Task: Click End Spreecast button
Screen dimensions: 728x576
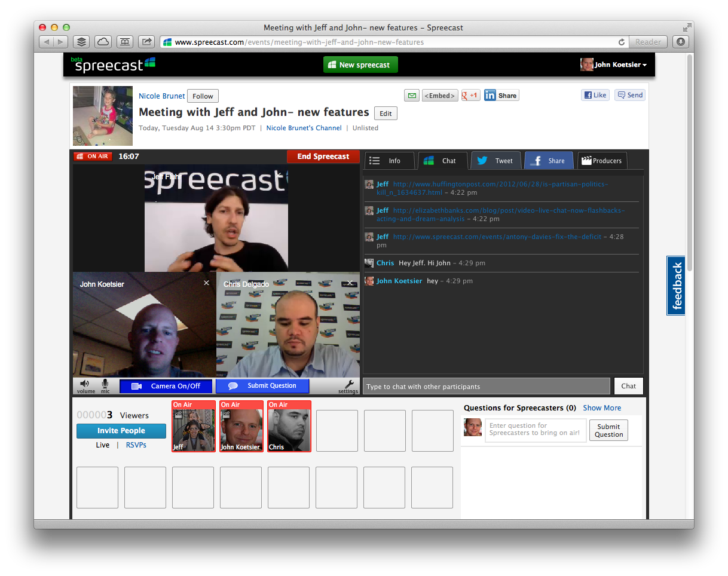Action: (x=323, y=157)
